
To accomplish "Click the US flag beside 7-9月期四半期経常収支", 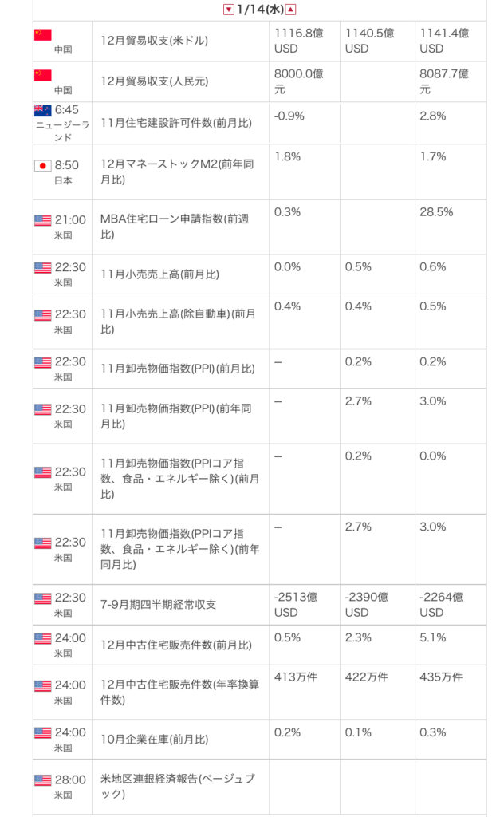I will 43,598.
